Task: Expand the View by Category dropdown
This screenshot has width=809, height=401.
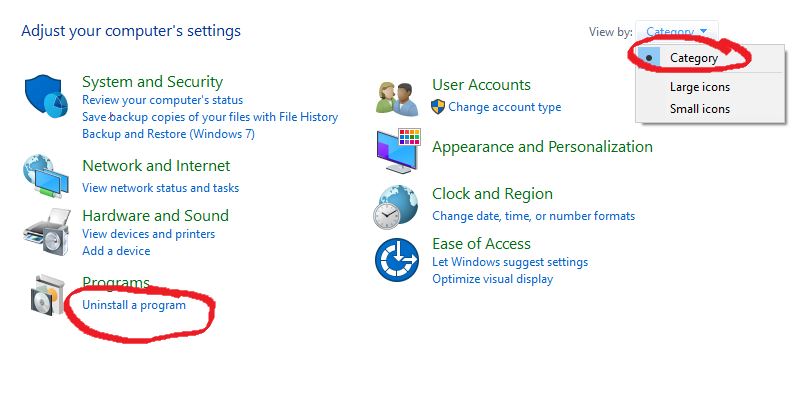Action: click(x=676, y=31)
